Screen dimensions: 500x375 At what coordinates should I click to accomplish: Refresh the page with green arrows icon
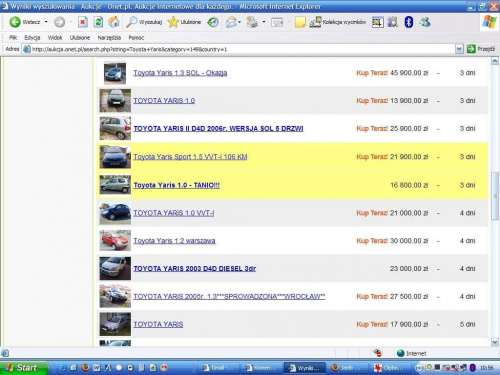tap(98, 22)
